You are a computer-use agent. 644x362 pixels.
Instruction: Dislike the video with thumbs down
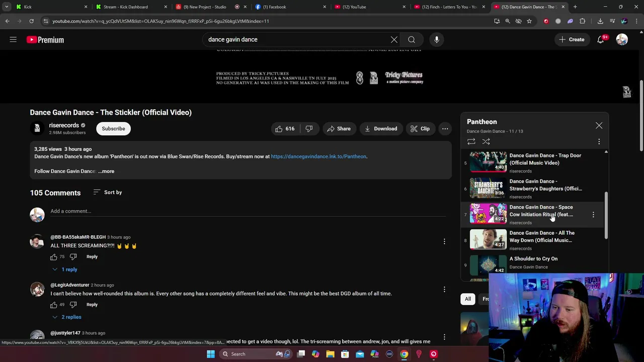coord(309,129)
